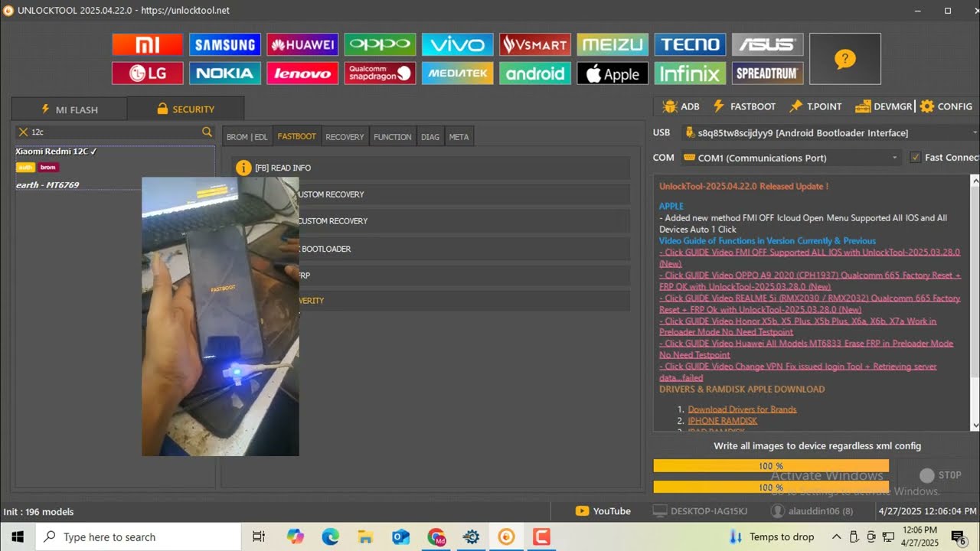Clear the model search with the X icon
The width and height of the screenshot is (980, 551).
pyautogui.click(x=23, y=132)
